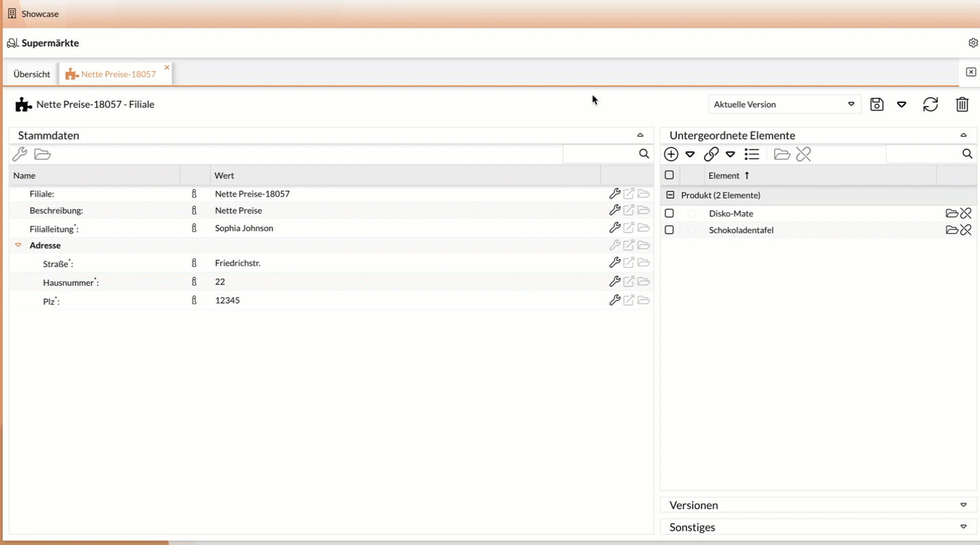This screenshot has width=980, height=545.
Task: Expand the Versionen panel
Action: (x=963, y=505)
